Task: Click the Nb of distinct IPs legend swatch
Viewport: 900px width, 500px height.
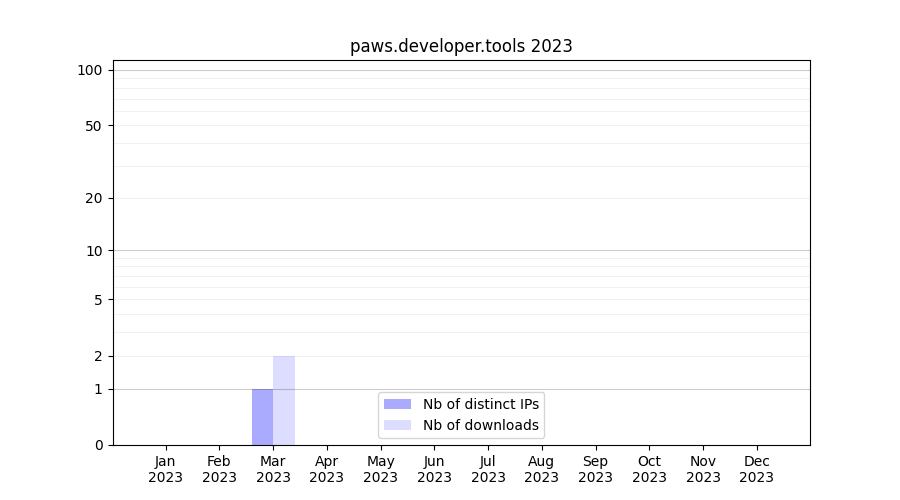Action: (x=397, y=404)
